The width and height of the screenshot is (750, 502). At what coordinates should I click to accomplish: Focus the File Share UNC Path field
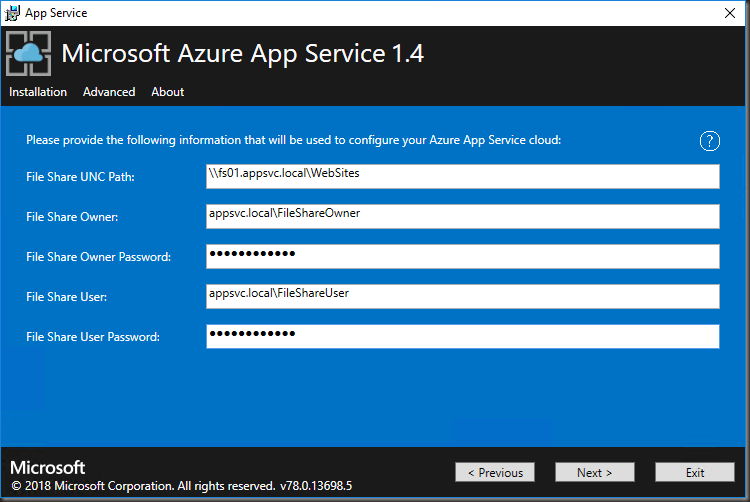(x=462, y=176)
